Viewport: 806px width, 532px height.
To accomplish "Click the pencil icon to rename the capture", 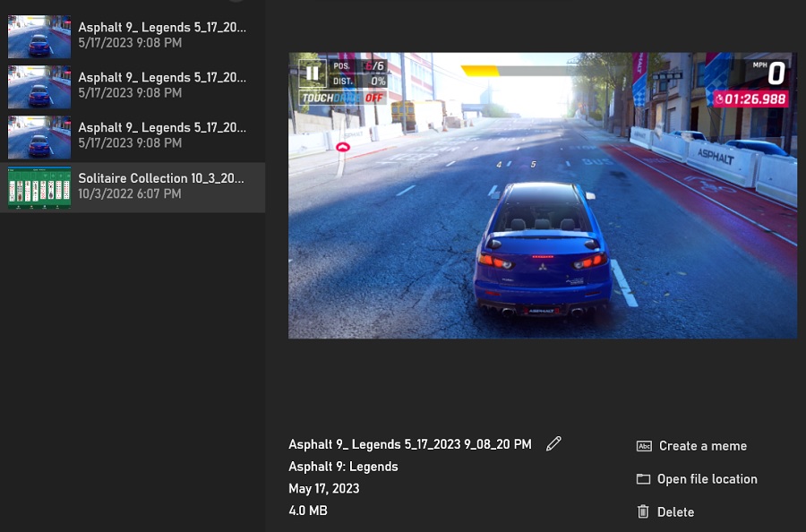I will pyautogui.click(x=553, y=443).
